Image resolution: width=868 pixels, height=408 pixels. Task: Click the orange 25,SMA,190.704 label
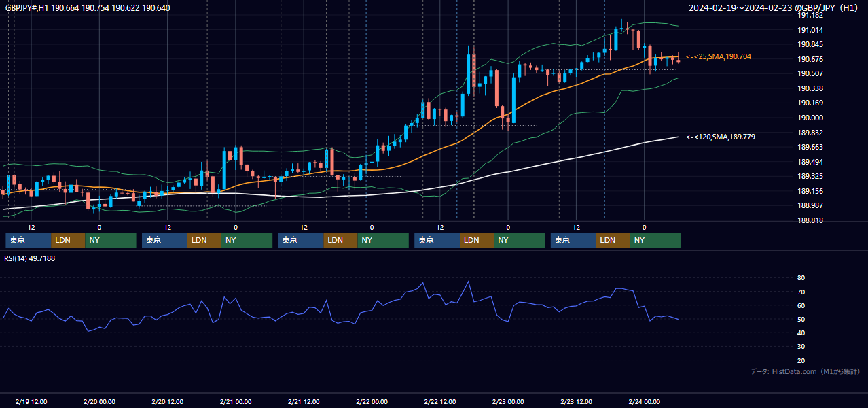click(x=719, y=56)
